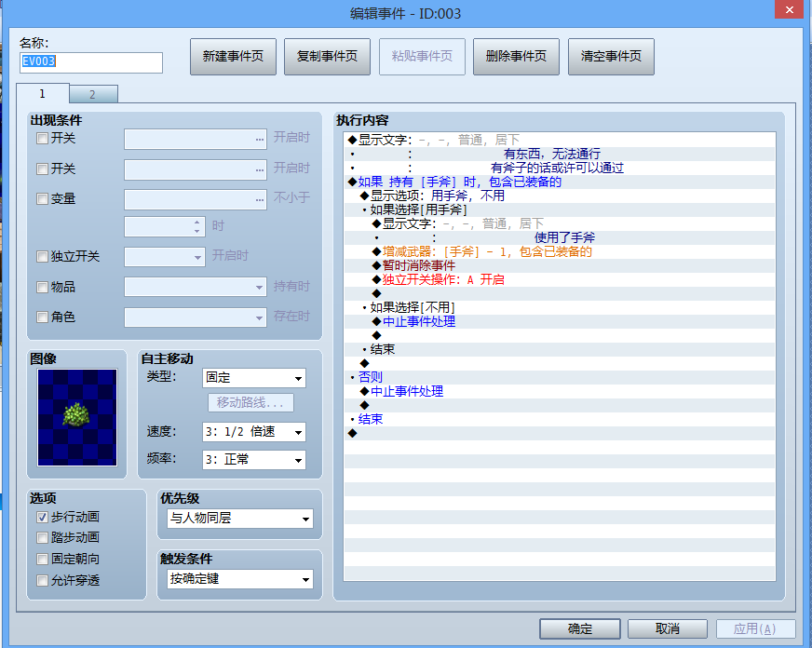Close the event editor with X button
This screenshot has height=648, width=812.
(x=790, y=9)
